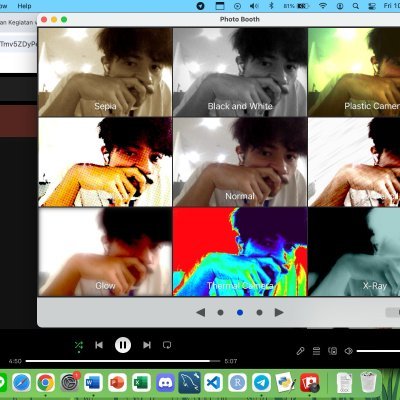Open the Help menu
Viewport: 400px width, 400px height.
point(24,6)
